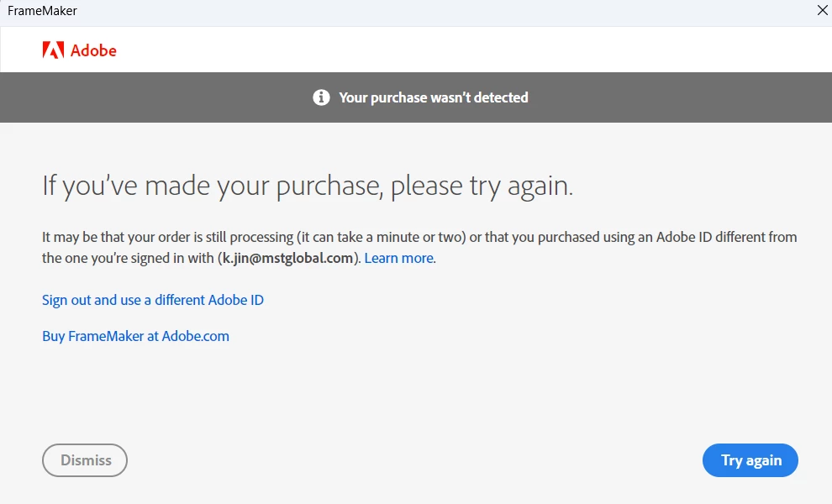
Task: Click the 'Your purchase wasn't detected' message
Action: pyautogui.click(x=434, y=97)
